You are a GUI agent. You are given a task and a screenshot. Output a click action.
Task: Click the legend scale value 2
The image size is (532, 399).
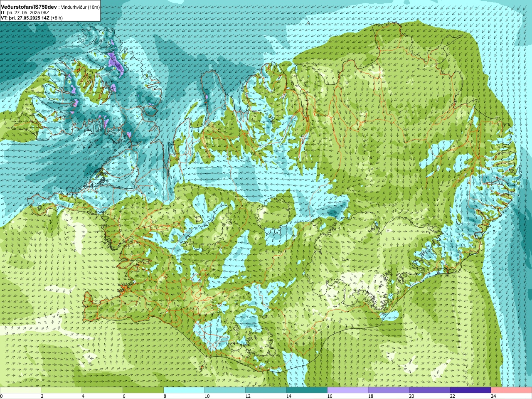pyautogui.click(x=42, y=396)
